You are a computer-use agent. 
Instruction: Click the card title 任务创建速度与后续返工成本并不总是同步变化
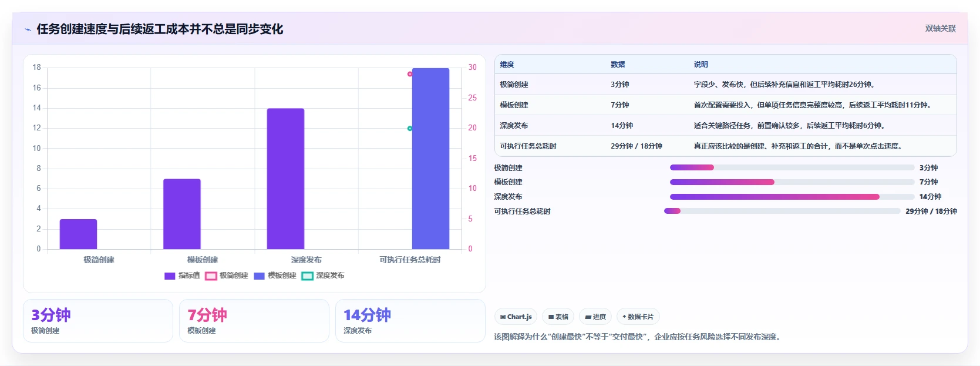click(160, 29)
